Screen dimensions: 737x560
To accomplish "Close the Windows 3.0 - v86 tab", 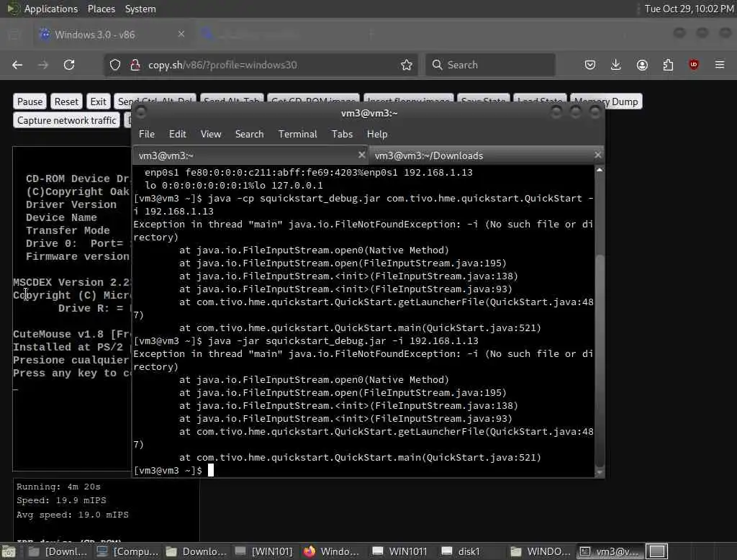I will point(181,34).
